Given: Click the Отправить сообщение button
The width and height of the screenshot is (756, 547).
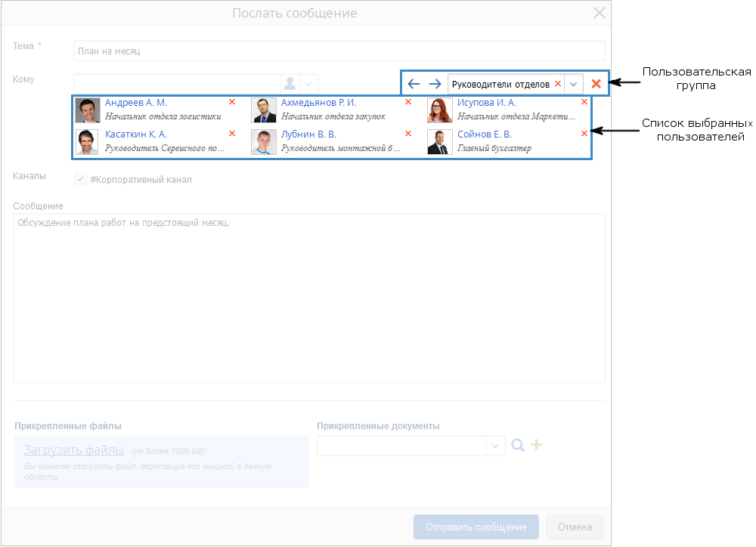Looking at the screenshot, I should (476, 527).
